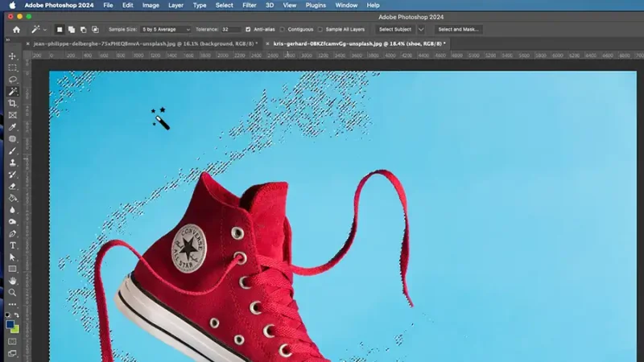
Task: Click the Select Subject button
Action: click(x=395, y=30)
